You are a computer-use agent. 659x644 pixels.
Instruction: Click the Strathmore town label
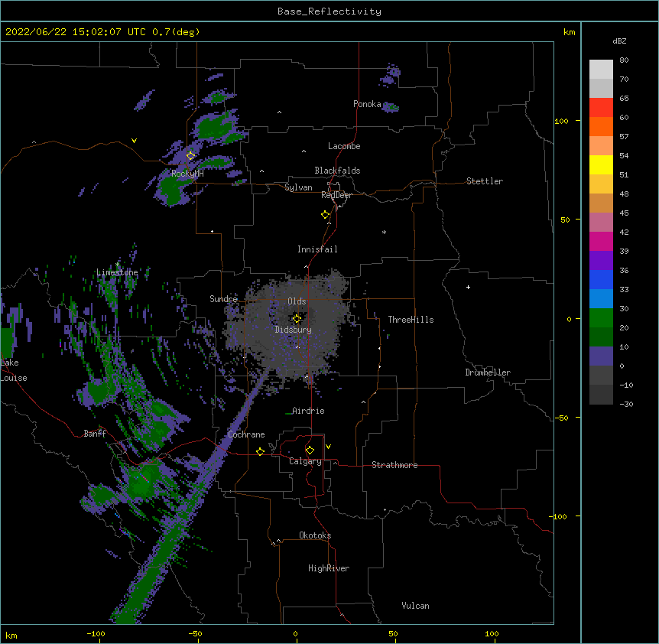pos(394,465)
